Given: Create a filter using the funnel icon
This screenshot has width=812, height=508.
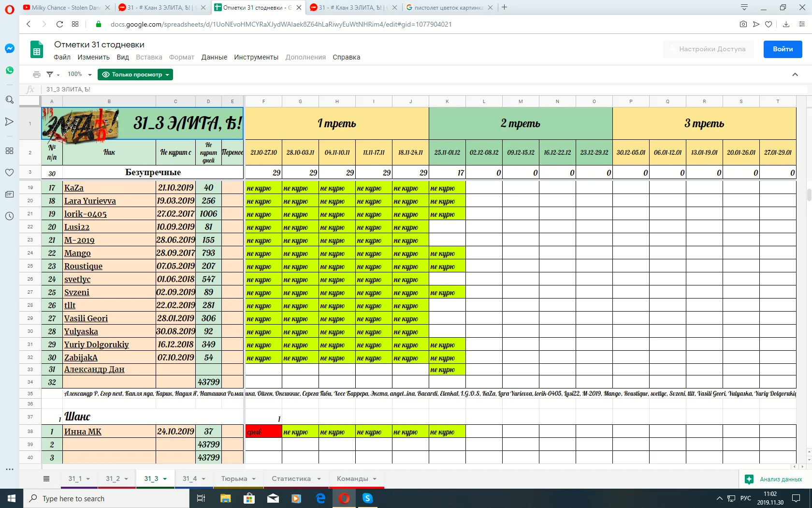Looking at the screenshot, I should [50, 74].
